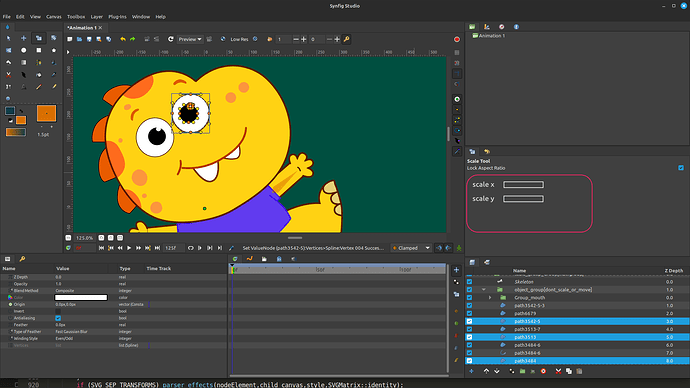Open the Plug-Ins menu

point(117,17)
